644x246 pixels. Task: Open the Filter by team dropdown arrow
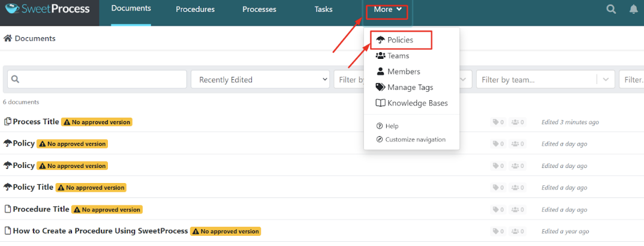(606, 79)
